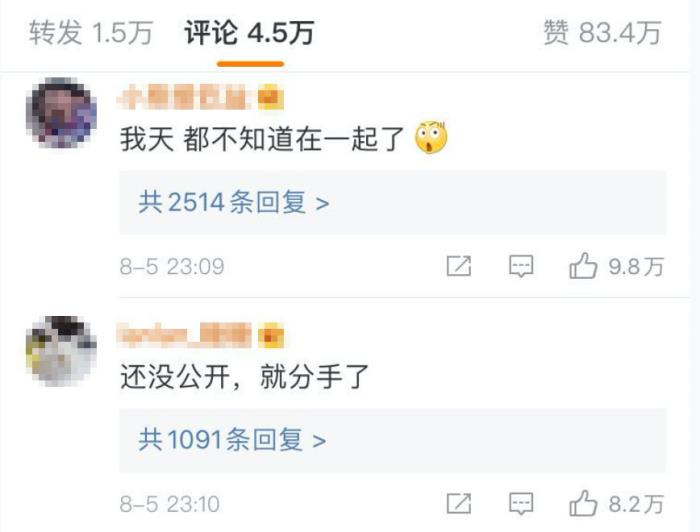Open the second commenter's avatar
Image resolution: width=700 pixels, height=532 pixels.
click(61, 351)
